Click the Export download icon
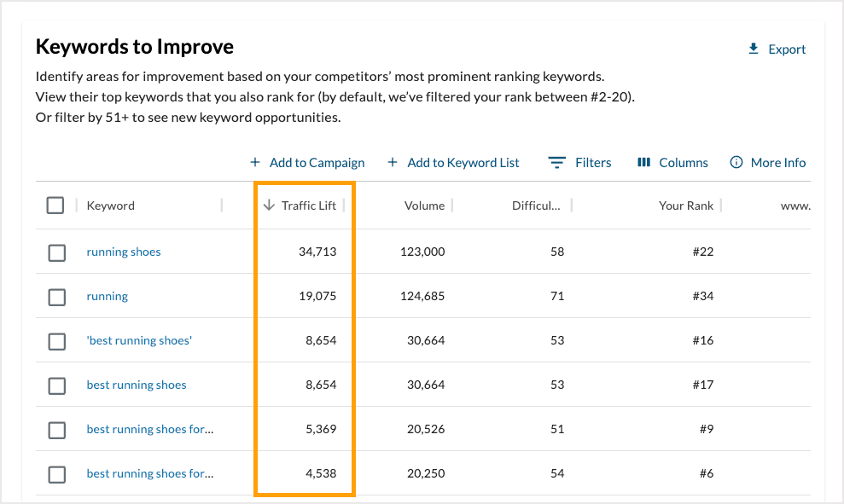Image resolution: width=844 pixels, height=504 pixels. 754,49
